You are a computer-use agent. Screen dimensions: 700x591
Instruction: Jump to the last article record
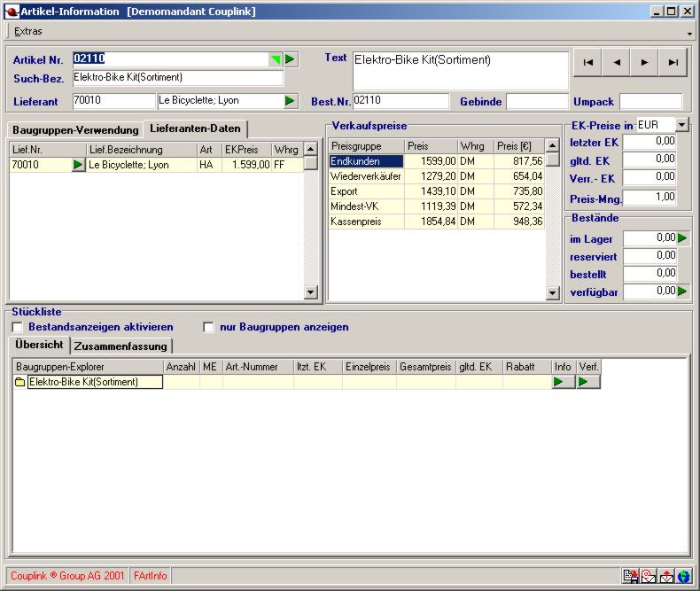tap(673, 62)
